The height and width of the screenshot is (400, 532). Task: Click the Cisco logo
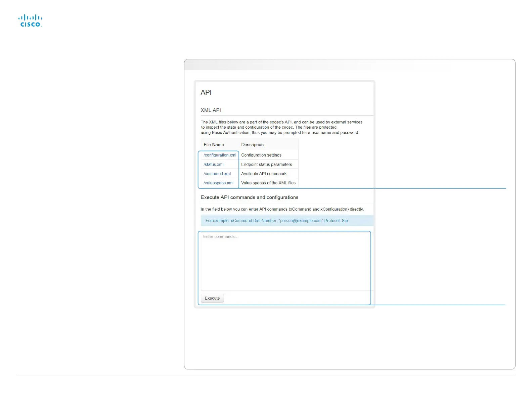(30, 20)
